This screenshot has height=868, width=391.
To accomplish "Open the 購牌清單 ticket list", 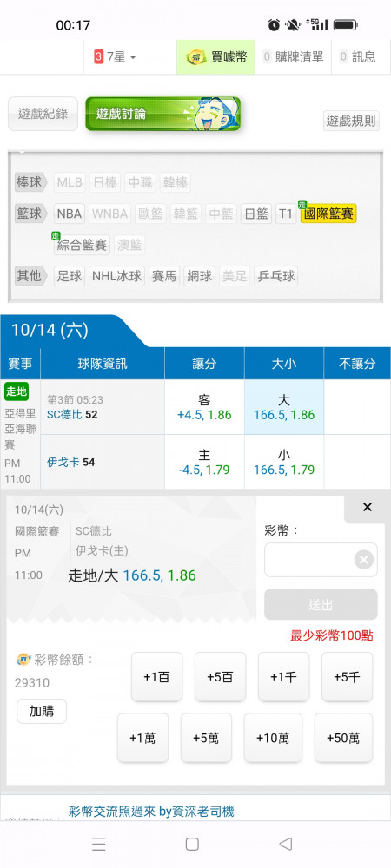I will pos(294,56).
